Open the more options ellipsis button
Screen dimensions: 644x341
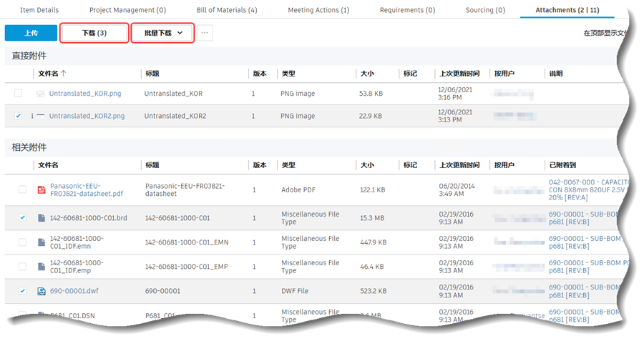point(205,33)
